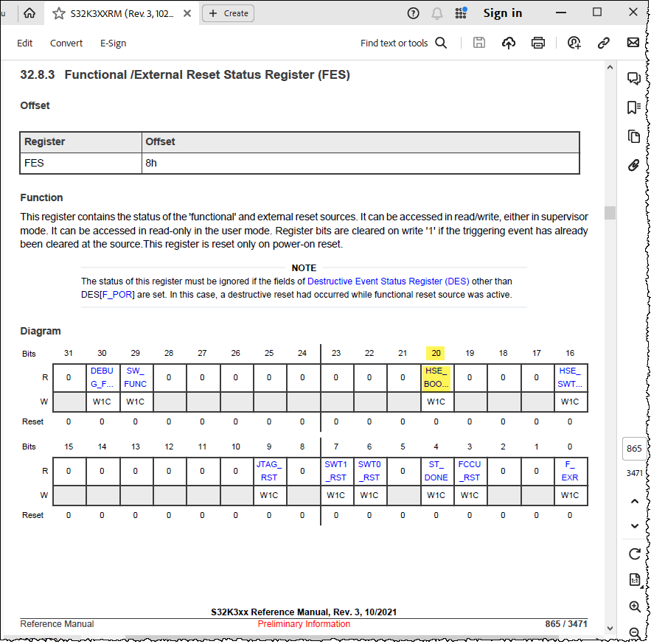Go to Acrobat Home

click(x=28, y=13)
